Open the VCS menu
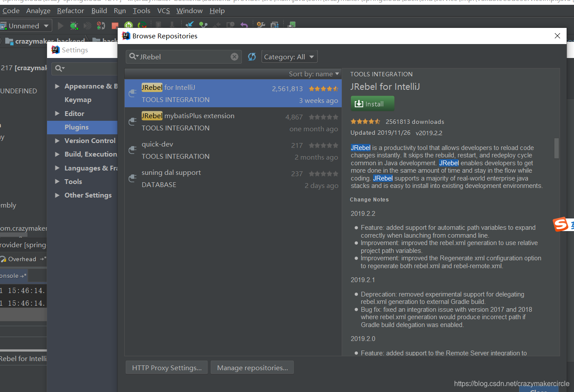The width and height of the screenshot is (574, 392). pyautogui.click(x=163, y=10)
